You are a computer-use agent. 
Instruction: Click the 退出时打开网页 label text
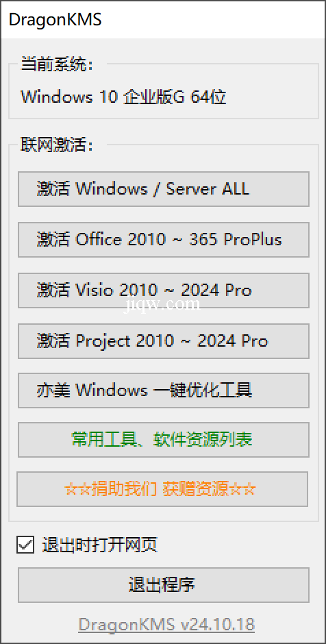tap(100, 545)
